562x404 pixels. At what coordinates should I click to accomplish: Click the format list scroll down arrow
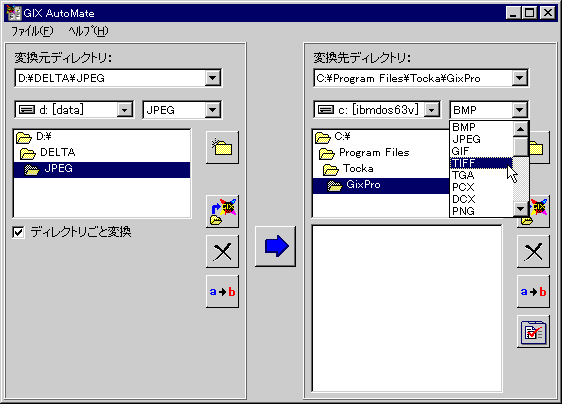pyautogui.click(x=520, y=209)
